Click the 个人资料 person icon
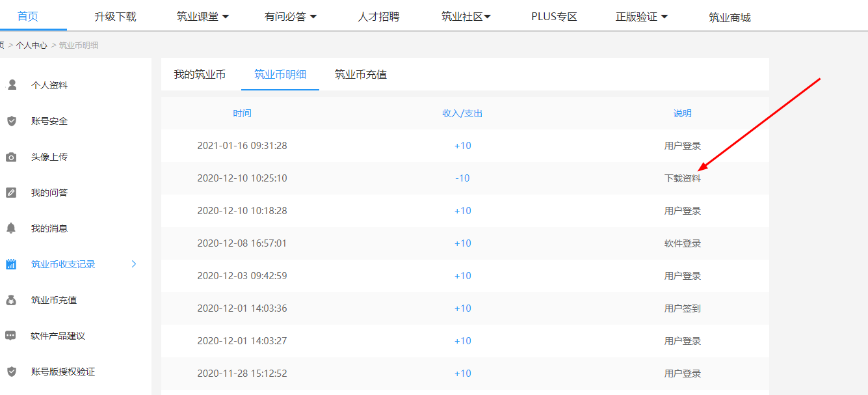The height and width of the screenshot is (395, 868). pyautogui.click(x=11, y=85)
